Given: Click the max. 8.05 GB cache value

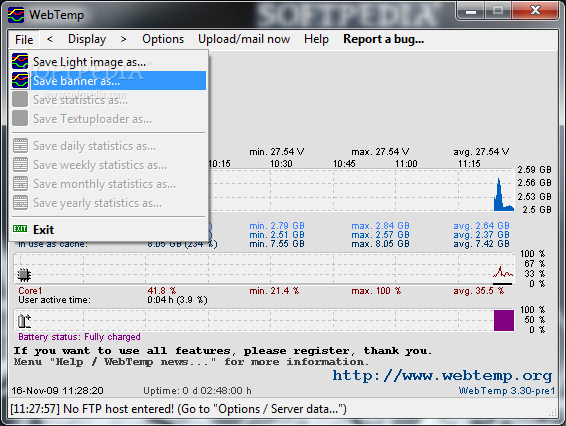Looking at the screenshot, I should [x=380, y=244].
